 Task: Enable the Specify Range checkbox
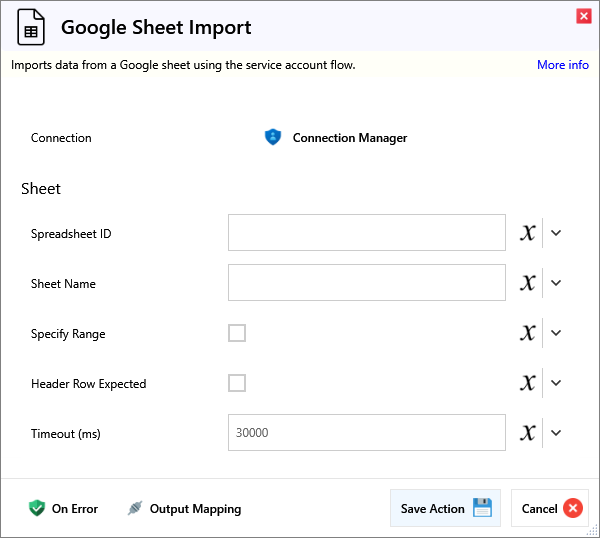(x=237, y=333)
